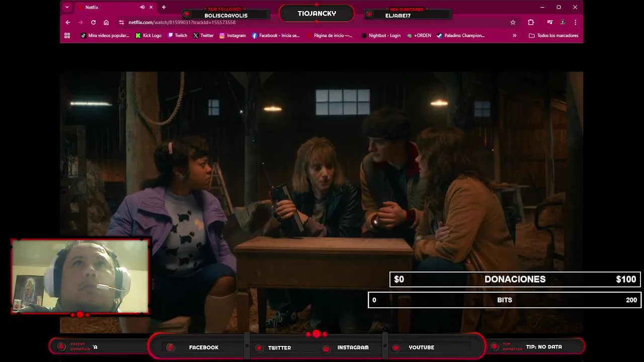Bookmark this page with the star icon
Viewport: 644px width, 362px height.
click(513, 22)
